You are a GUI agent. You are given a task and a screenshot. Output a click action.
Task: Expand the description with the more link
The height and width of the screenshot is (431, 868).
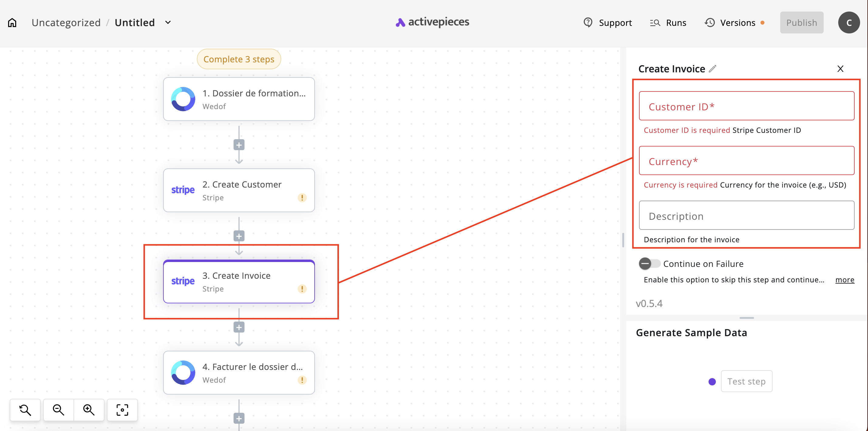coord(844,280)
